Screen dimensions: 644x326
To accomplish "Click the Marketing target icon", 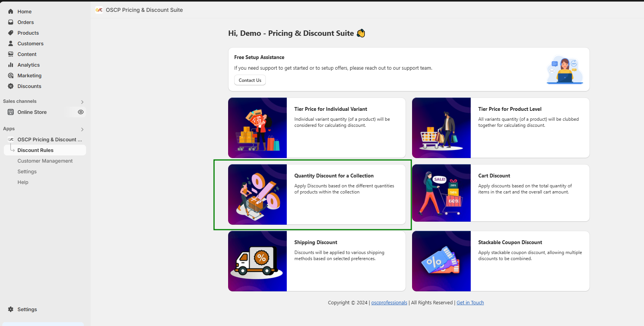I will 11,75.
